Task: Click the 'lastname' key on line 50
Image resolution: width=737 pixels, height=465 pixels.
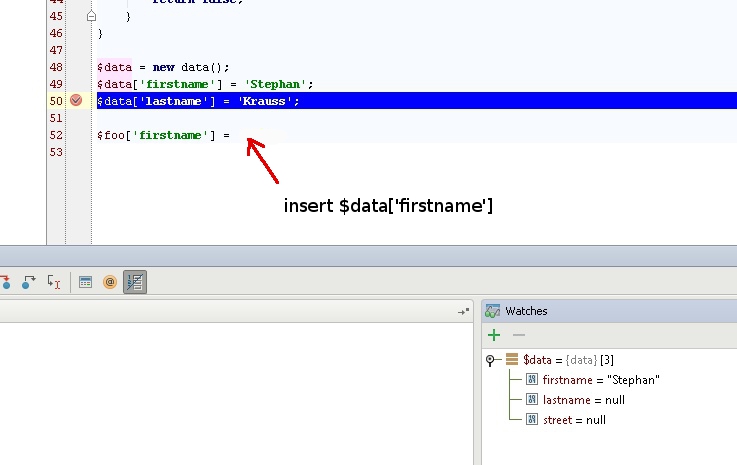Action: click(x=173, y=101)
